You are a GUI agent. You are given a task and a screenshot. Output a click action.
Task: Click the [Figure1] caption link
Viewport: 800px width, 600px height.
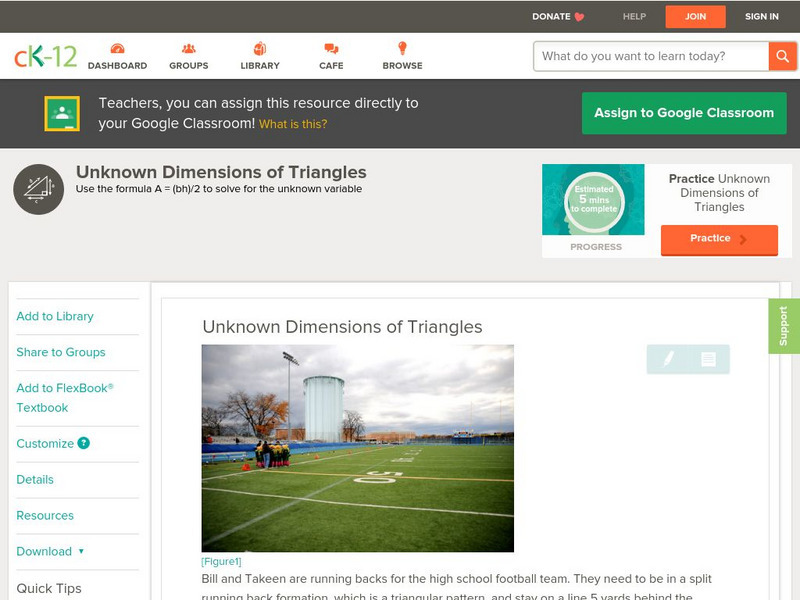tap(221, 562)
